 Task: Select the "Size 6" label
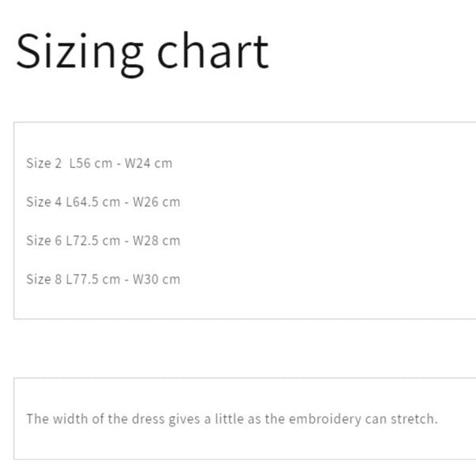click(x=43, y=240)
